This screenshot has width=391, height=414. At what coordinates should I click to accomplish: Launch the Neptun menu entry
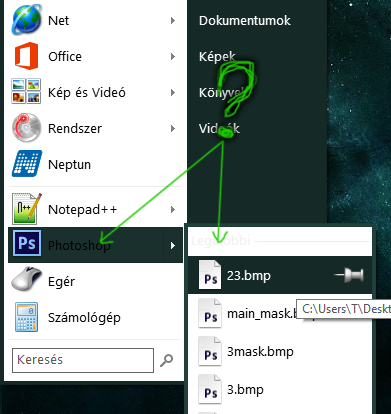[x=95, y=164]
